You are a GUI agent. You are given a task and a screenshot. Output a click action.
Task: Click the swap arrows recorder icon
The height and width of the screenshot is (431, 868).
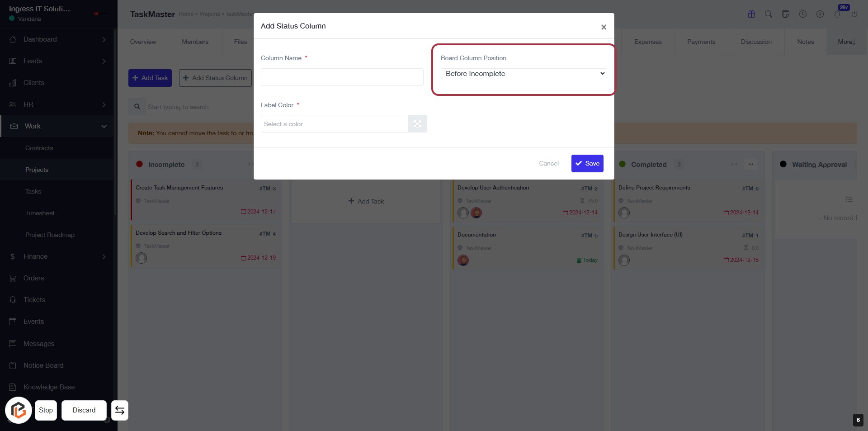[120, 410]
